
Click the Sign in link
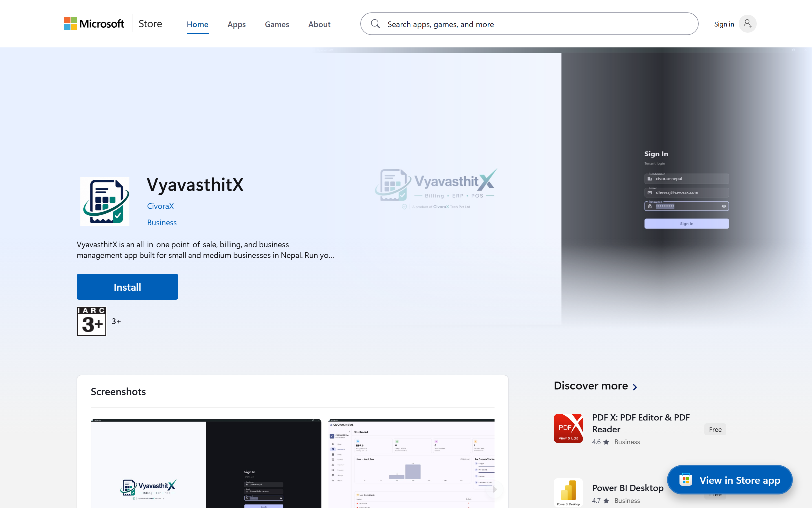click(x=724, y=24)
